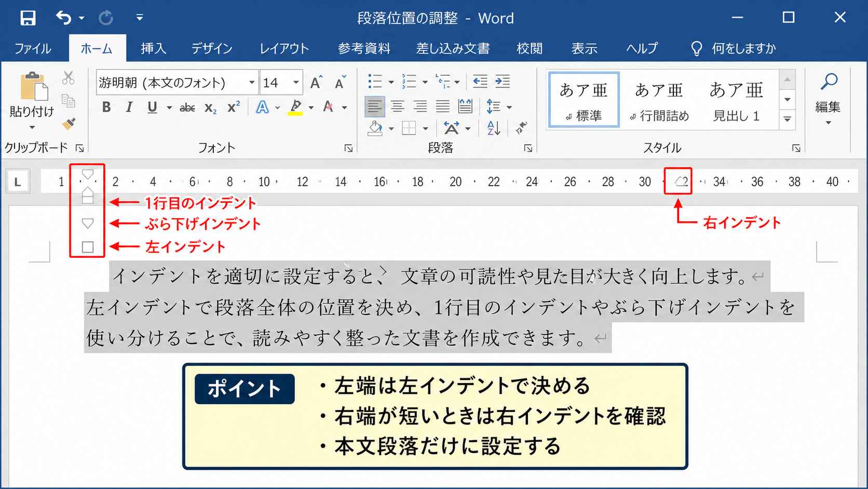Align text left

[x=374, y=107]
